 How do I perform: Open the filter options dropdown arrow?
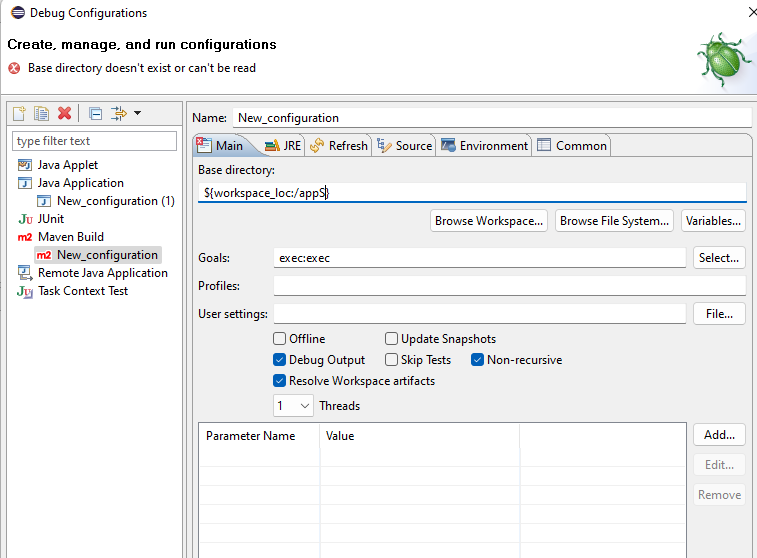coord(138,113)
